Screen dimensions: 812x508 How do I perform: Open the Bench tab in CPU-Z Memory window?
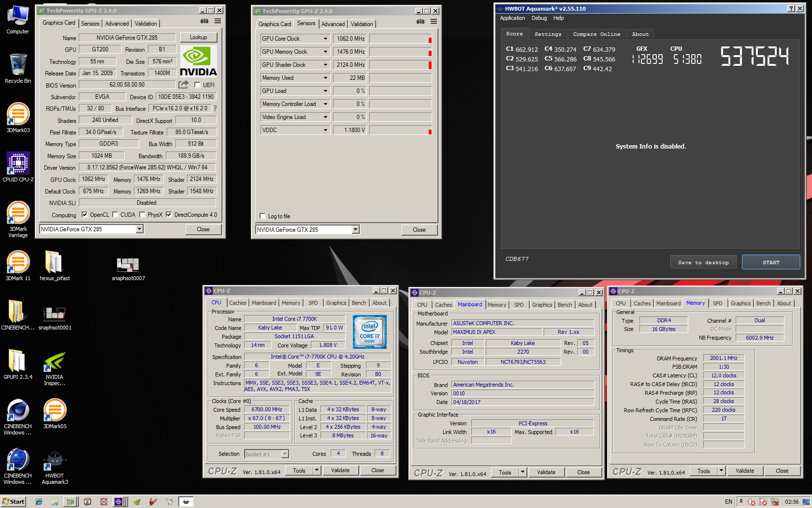click(x=763, y=303)
